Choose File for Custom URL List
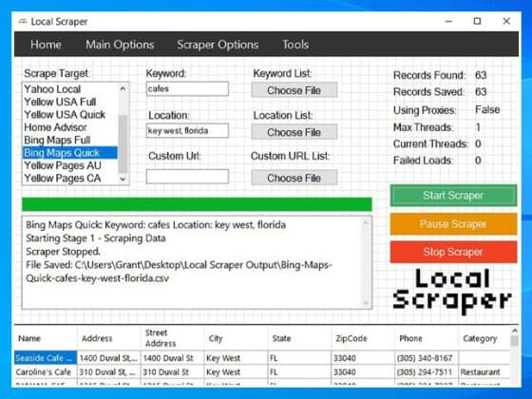 click(x=294, y=178)
